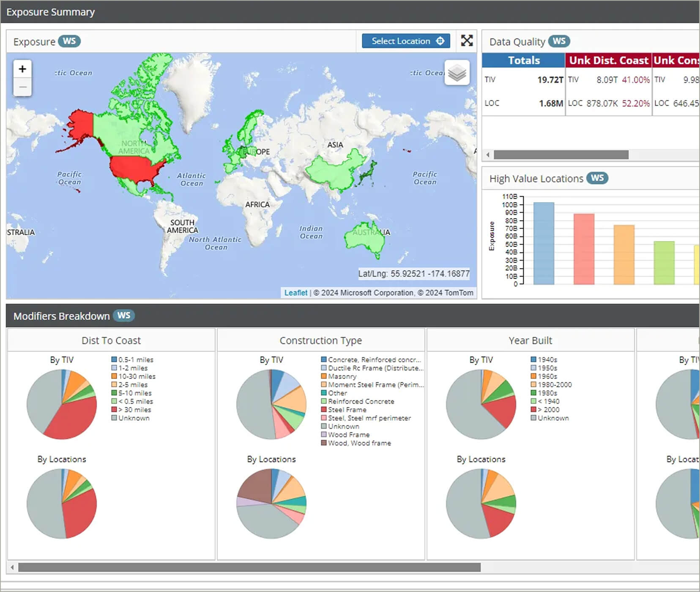Click the WS badge beside Data Quality
The height and width of the screenshot is (592, 700).
559,41
